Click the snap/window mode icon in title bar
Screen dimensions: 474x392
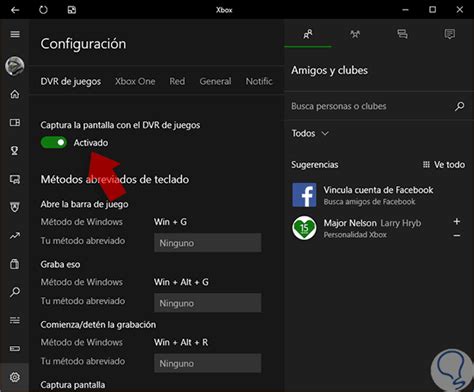point(72,10)
